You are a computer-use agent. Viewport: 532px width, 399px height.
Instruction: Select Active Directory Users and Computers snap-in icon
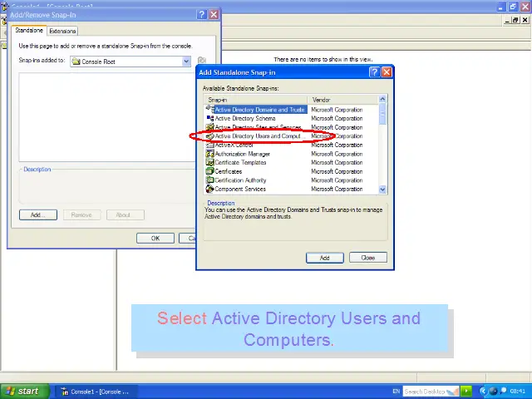210,136
